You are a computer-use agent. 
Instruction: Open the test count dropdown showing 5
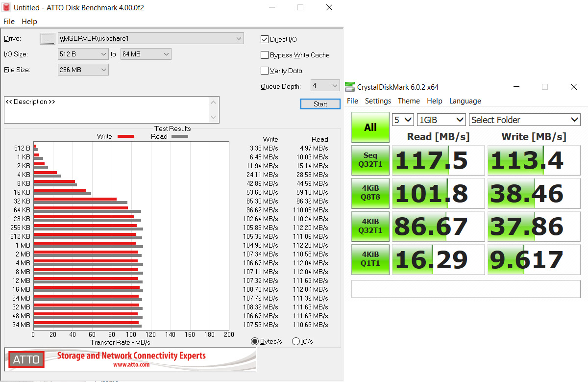pos(403,120)
